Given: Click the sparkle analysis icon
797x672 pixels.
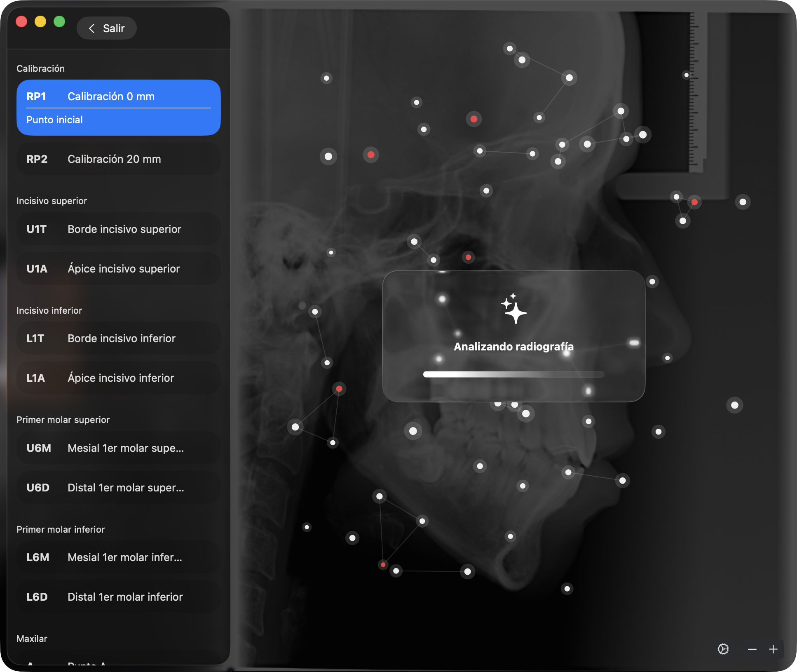Looking at the screenshot, I should click(x=513, y=308).
